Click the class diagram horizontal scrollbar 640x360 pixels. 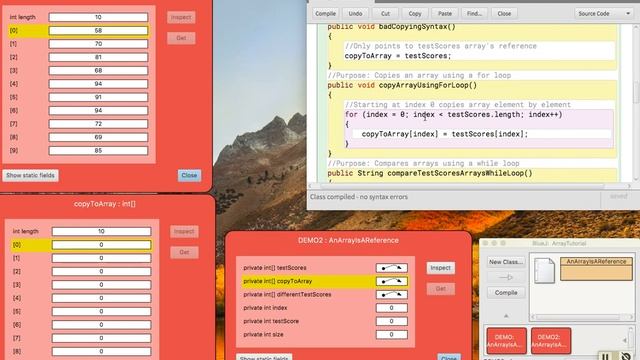point(579,317)
